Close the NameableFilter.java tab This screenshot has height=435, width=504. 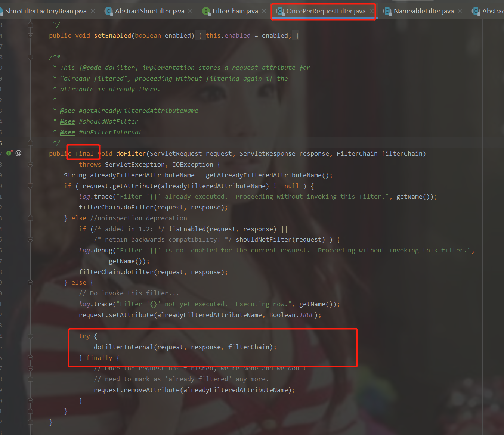[460, 11]
